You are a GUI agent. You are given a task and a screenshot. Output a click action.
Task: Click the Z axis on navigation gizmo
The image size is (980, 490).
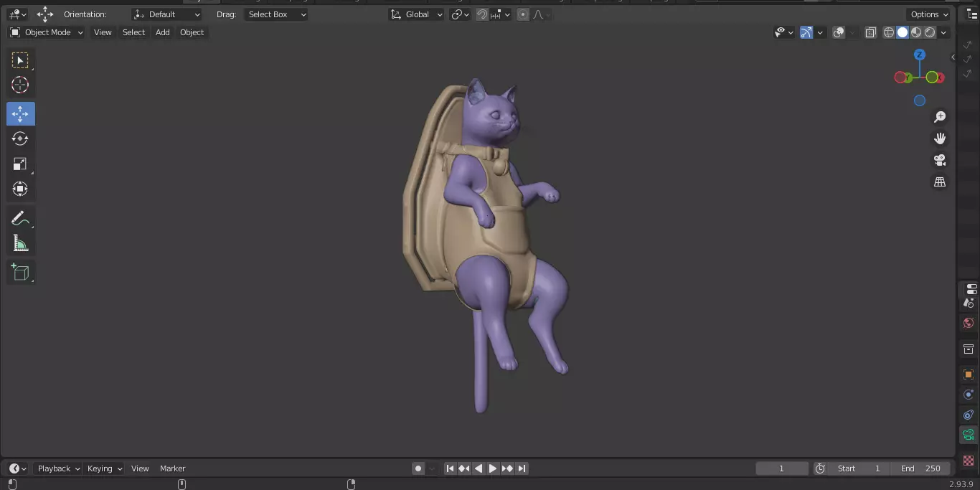920,55
